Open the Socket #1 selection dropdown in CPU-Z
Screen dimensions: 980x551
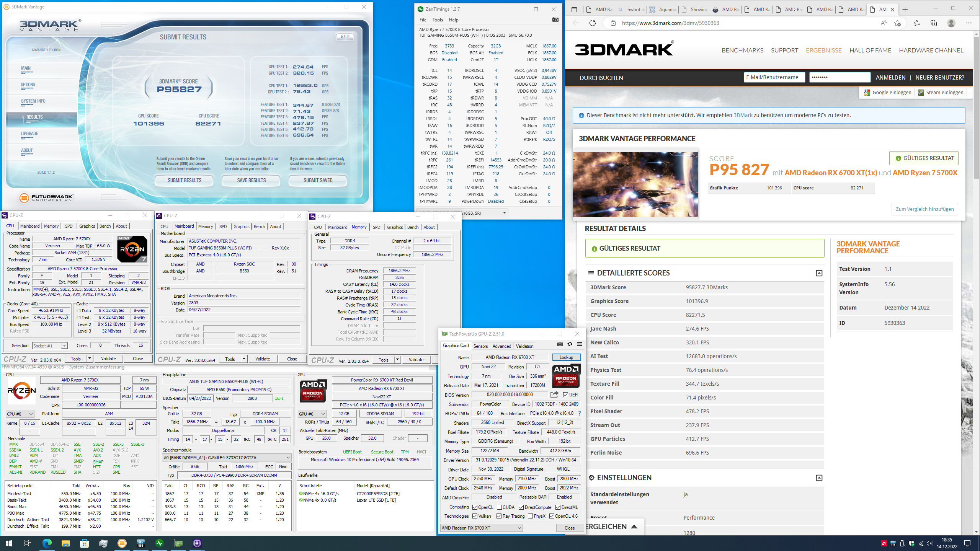point(50,346)
